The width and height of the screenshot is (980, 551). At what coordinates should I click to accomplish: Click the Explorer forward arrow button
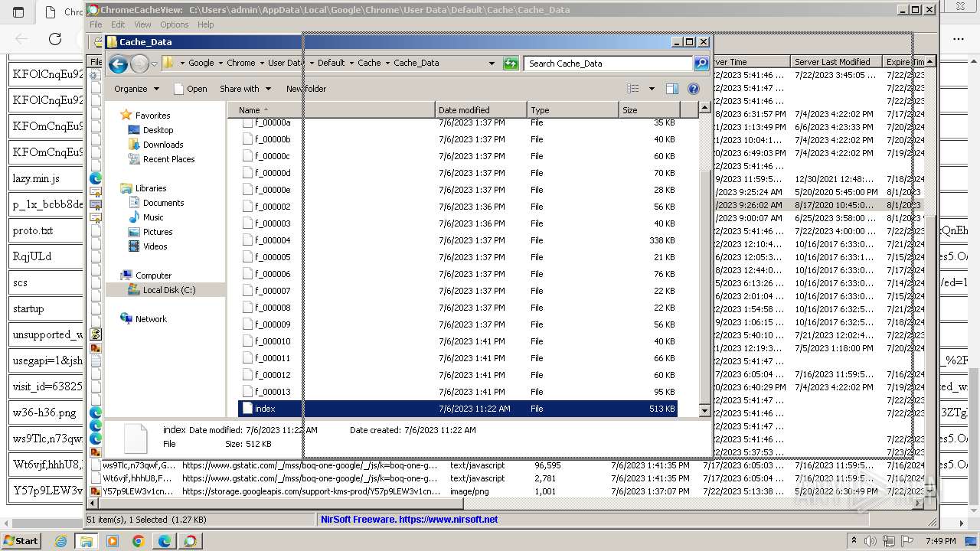coord(139,64)
